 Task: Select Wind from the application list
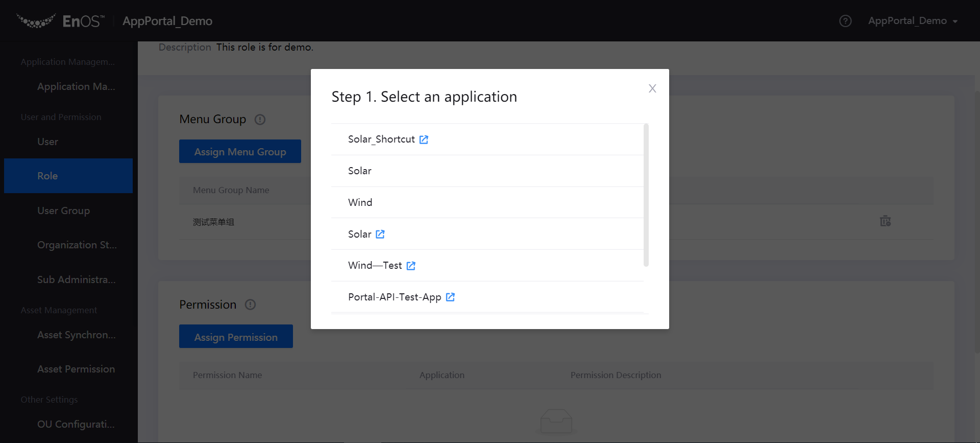click(360, 202)
